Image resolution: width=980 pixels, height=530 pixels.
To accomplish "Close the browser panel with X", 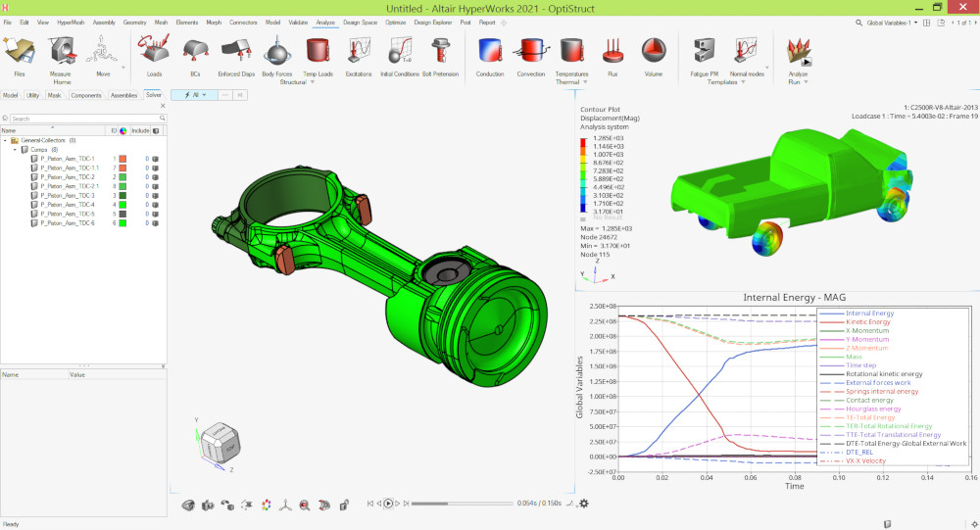I will tap(163, 106).
